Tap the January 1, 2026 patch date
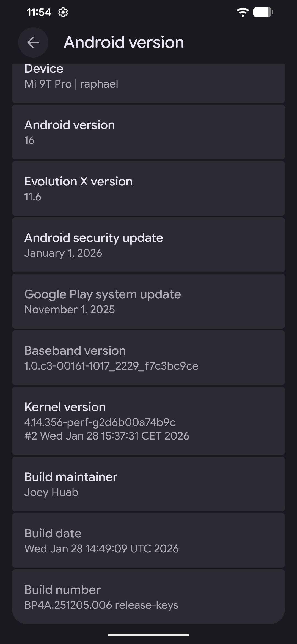 (63, 253)
